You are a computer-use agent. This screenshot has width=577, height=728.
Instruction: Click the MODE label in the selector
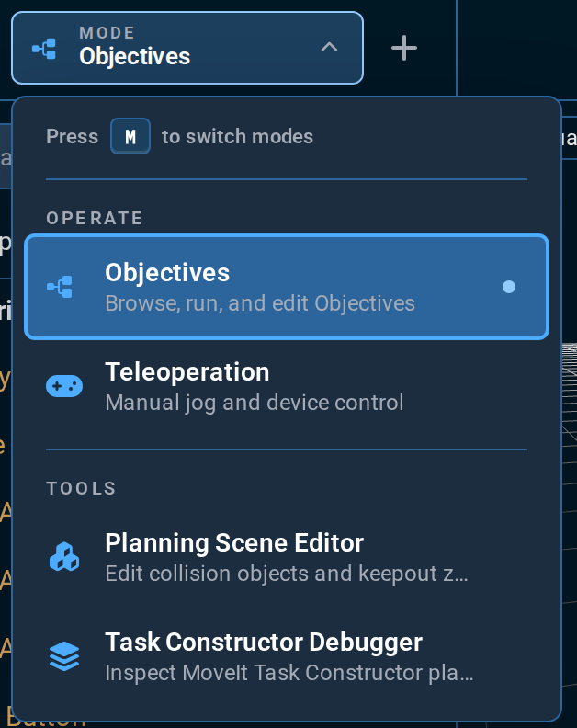click(107, 33)
